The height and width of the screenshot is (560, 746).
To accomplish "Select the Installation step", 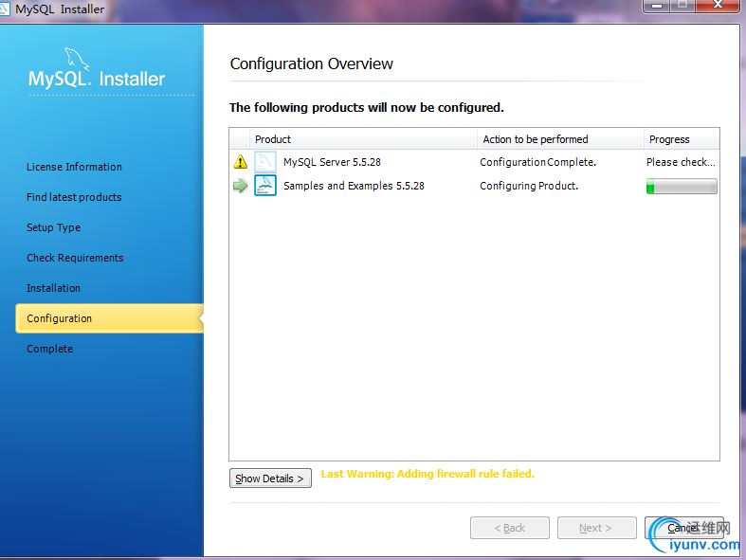I will (53, 288).
